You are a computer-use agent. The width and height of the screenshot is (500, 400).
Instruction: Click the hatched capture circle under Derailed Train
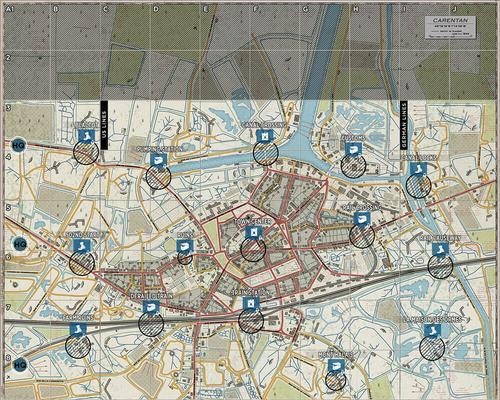pyautogui.click(x=151, y=323)
